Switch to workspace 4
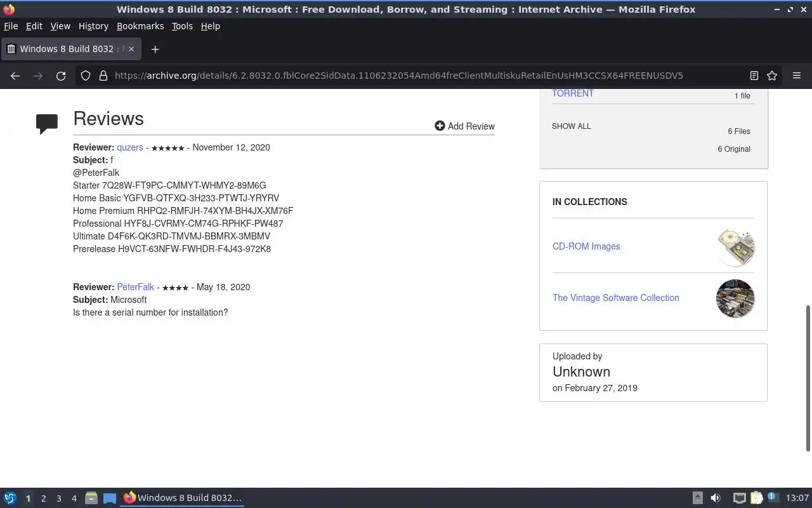 74,498
